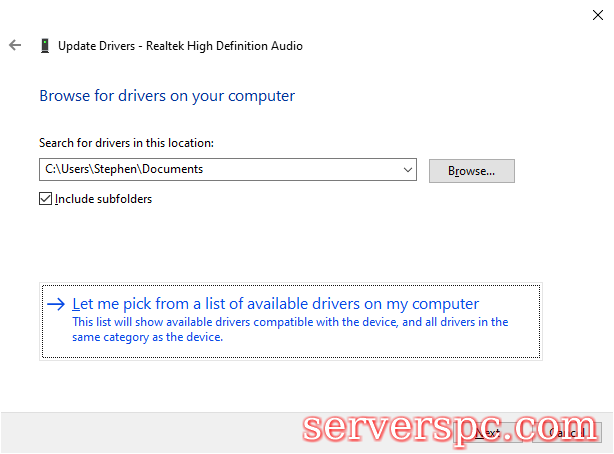Expand the driver location dropdown arrow

click(x=407, y=170)
